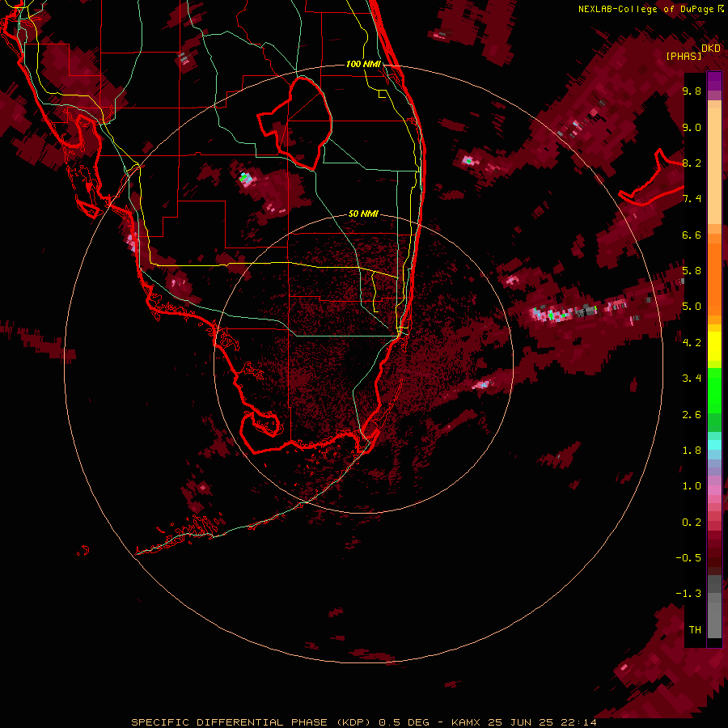Click the 8.2 scale label
728x728 pixels.
692,163
